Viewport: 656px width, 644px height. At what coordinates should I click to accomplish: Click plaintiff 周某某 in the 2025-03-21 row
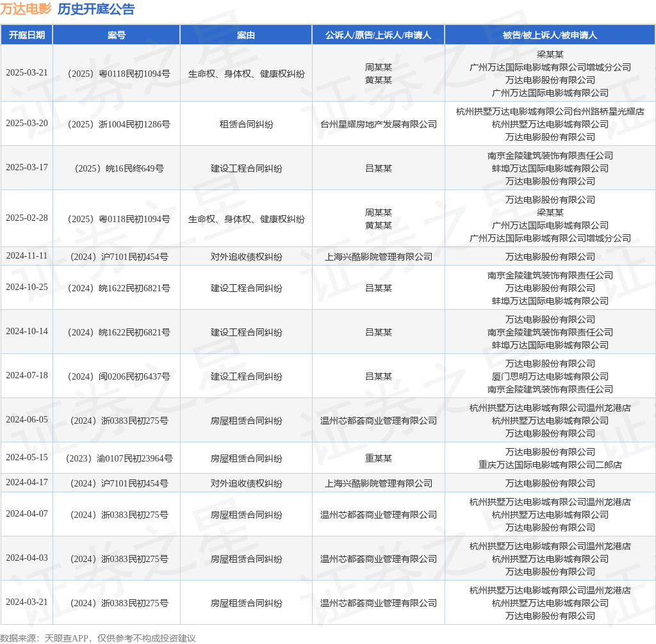[x=378, y=67]
